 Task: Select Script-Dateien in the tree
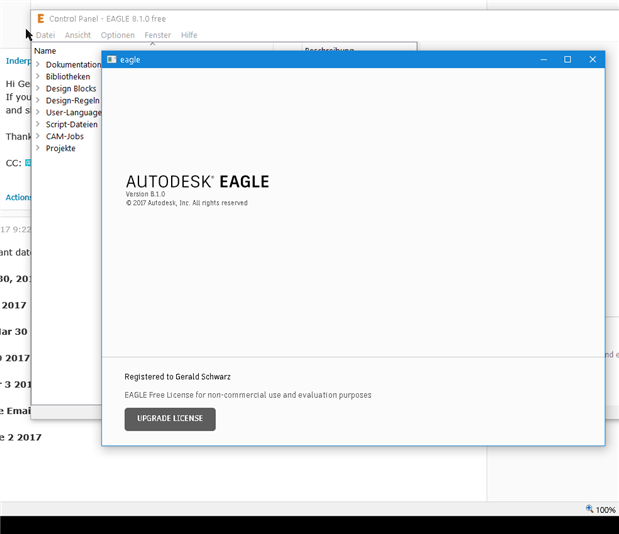coord(72,125)
